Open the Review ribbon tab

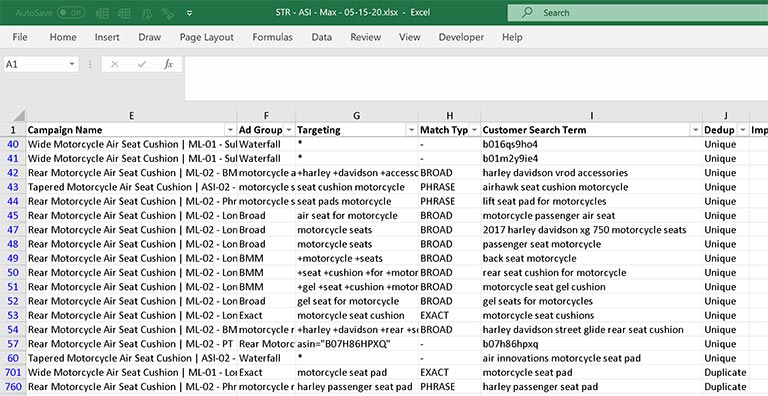pos(365,37)
